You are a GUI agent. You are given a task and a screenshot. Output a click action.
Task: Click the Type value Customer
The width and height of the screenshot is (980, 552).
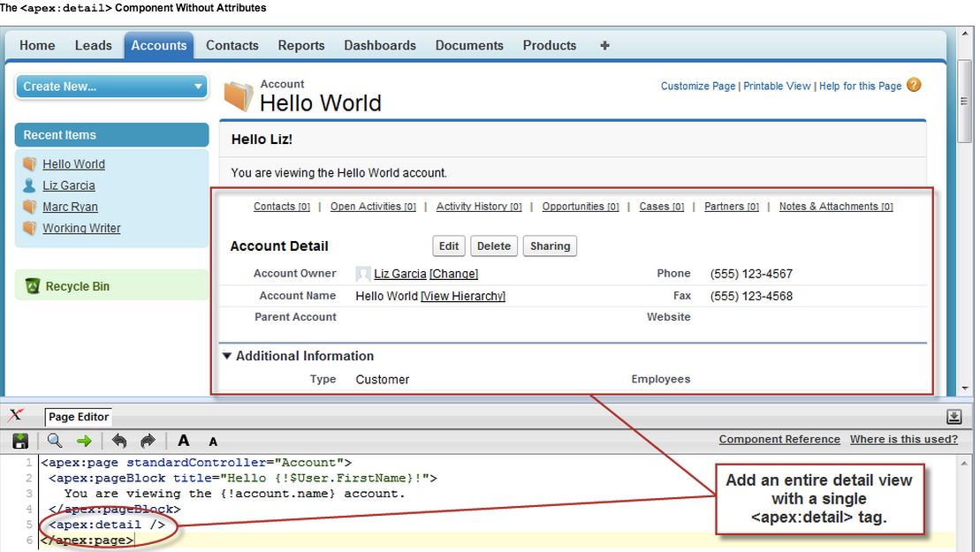click(383, 380)
